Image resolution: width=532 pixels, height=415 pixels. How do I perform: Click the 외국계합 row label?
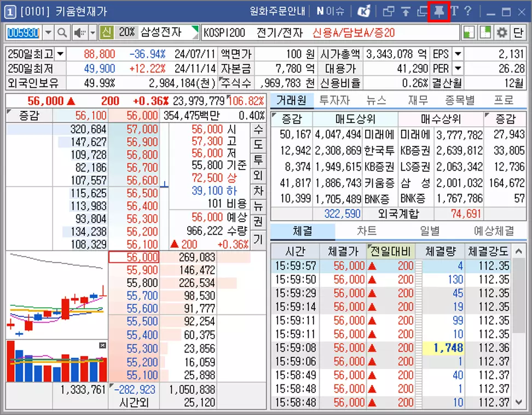tap(398, 214)
